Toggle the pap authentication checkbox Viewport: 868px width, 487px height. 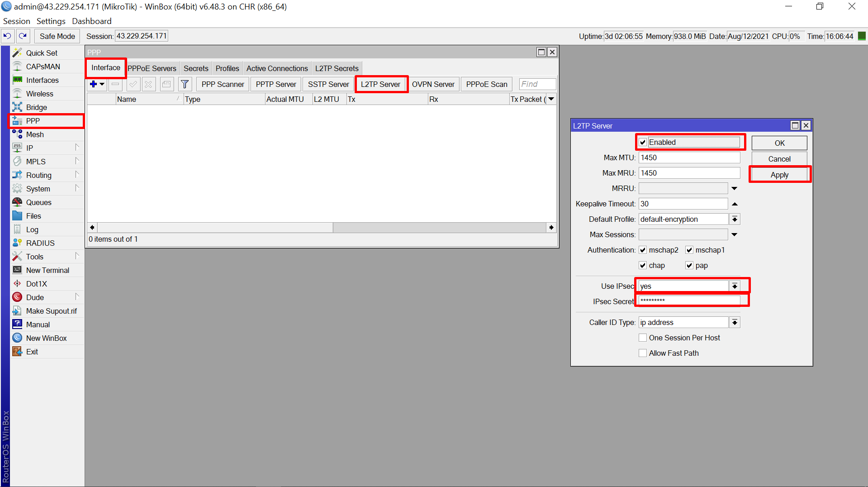pyautogui.click(x=689, y=265)
